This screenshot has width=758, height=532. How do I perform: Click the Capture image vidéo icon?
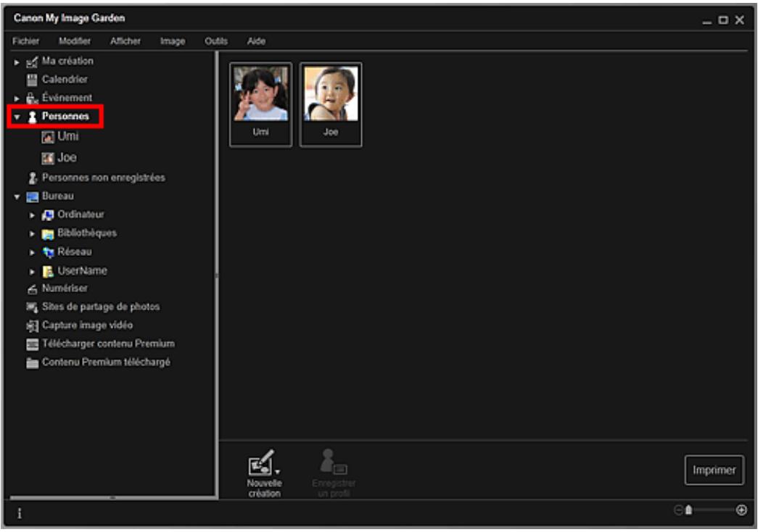click(32, 326)
